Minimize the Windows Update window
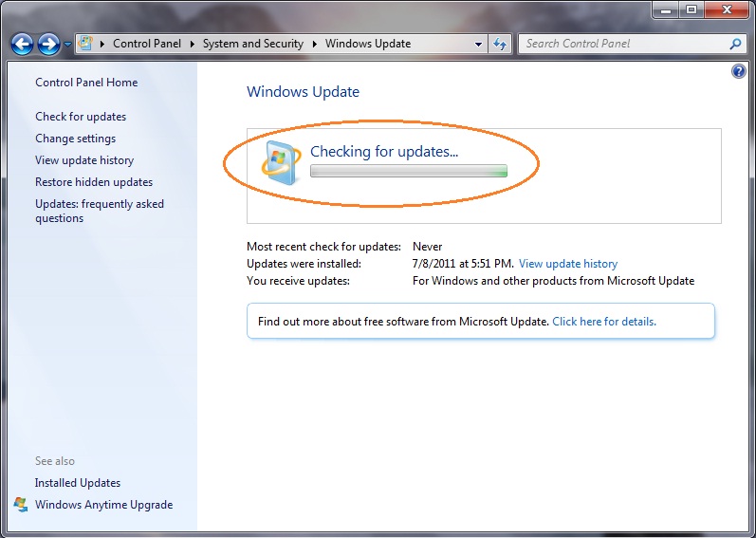Screen dimensions: 756x538 pos(666,9)
